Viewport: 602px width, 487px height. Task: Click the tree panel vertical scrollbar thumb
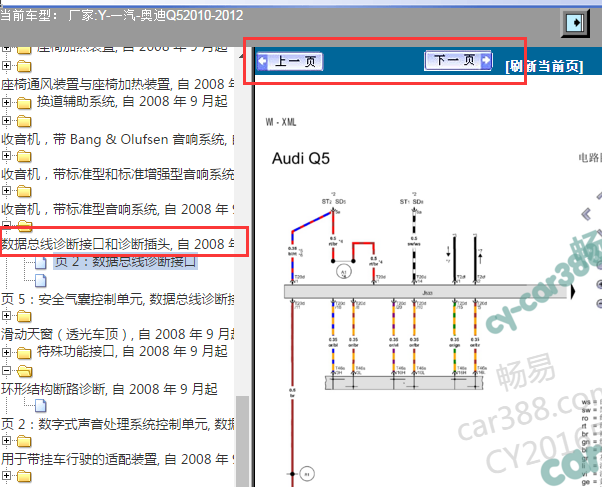click(242, 441)
